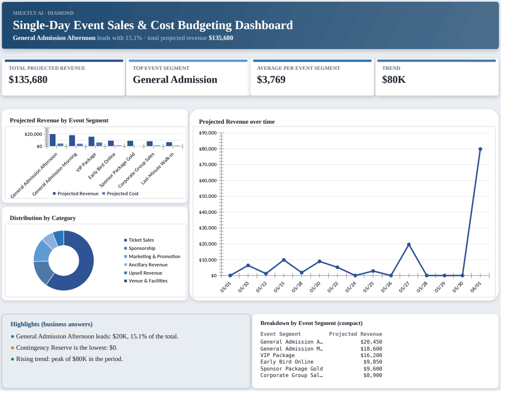
Task: Click the "Projected Revenue" table column header
Action: click(x=356, y=334)
